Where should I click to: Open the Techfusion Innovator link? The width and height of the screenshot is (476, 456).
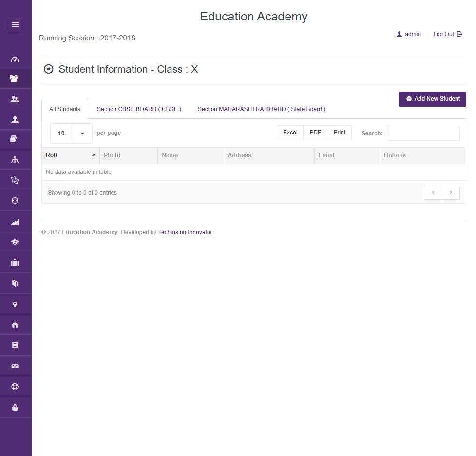point(185,232)
